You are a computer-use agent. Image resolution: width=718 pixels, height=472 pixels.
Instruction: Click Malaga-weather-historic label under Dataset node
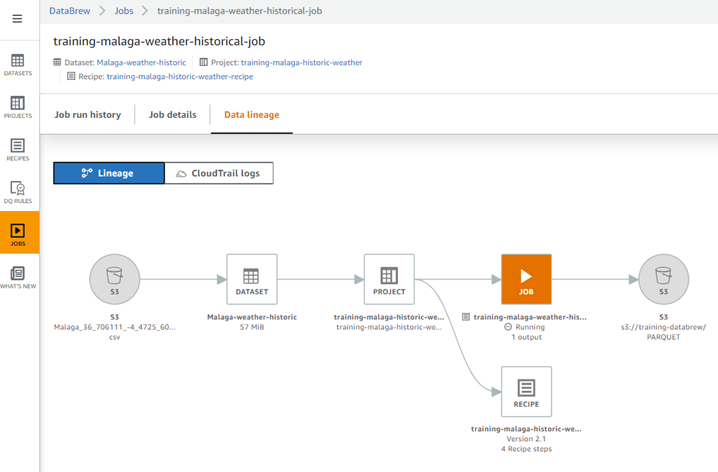(x=252, y=317)
